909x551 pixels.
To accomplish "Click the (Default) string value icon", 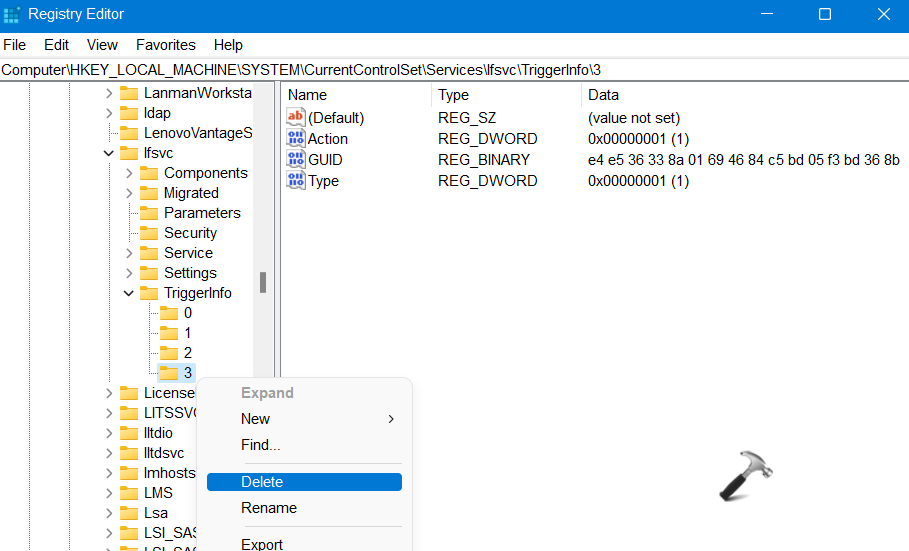I will click(296, 118).
